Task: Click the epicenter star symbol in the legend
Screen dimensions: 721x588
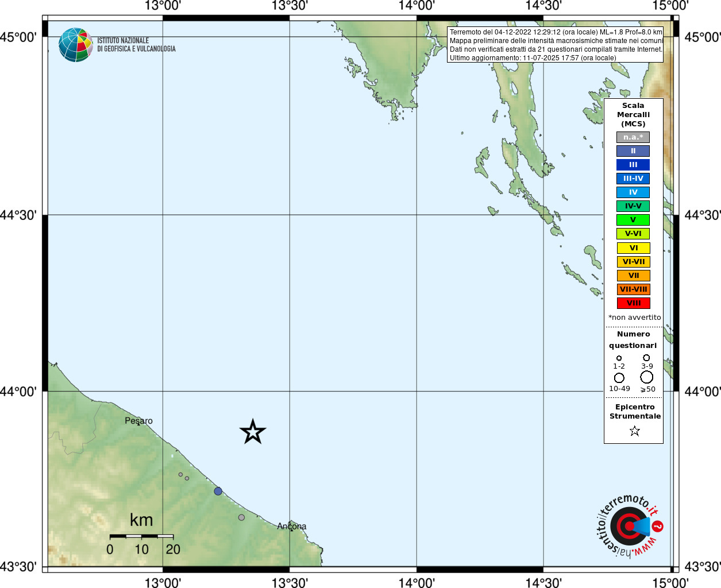Action: coord(634,431)
